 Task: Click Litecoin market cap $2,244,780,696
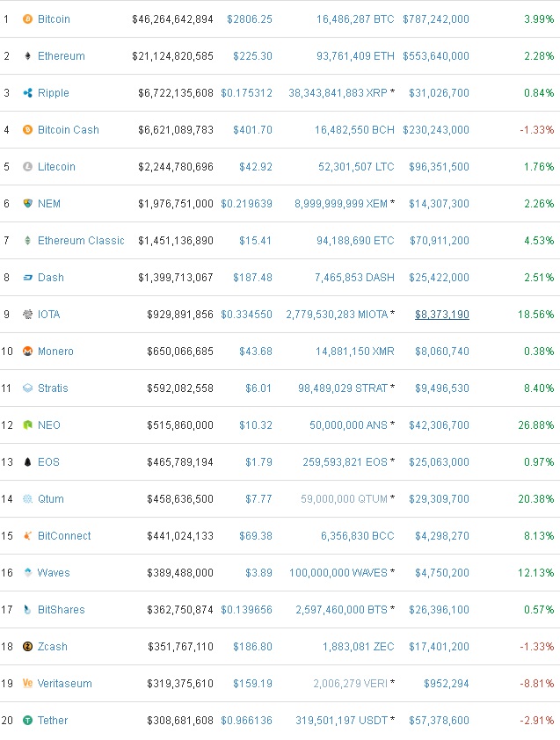click(176, 167)
